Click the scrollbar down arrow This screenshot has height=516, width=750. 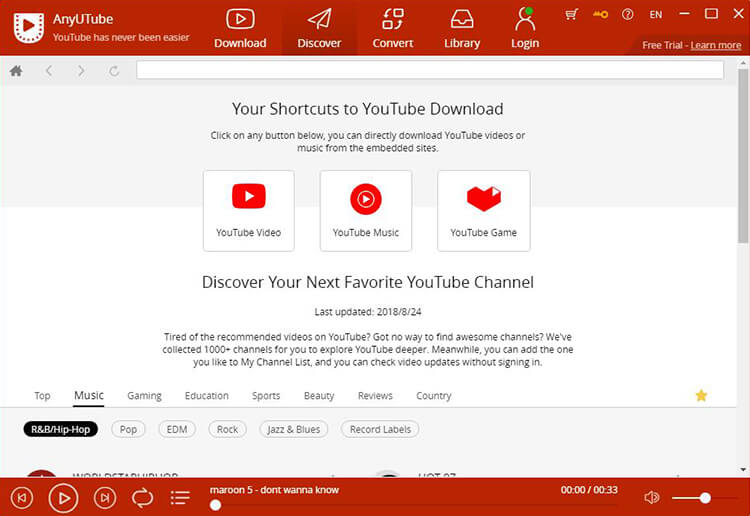pyautogui.click(x=743, y=470)
